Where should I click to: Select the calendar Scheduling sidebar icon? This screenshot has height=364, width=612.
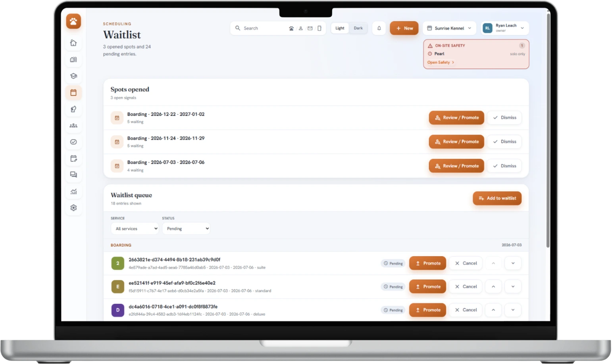point(73,92)
